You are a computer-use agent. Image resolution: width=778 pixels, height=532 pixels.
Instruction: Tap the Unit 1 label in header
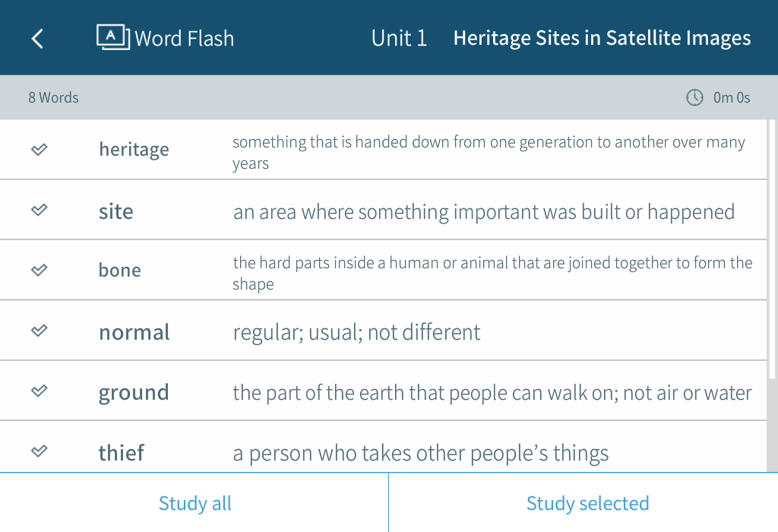[399, 38]
